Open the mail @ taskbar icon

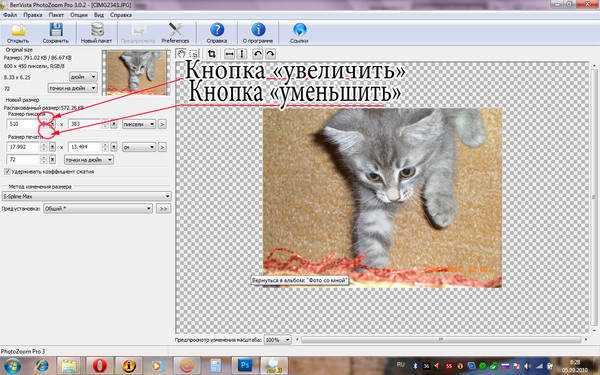(187, 366)
